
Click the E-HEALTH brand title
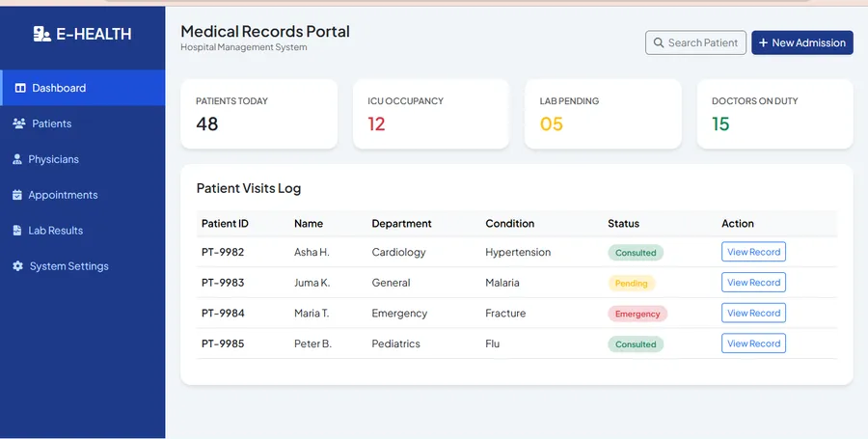pos(95,35)
